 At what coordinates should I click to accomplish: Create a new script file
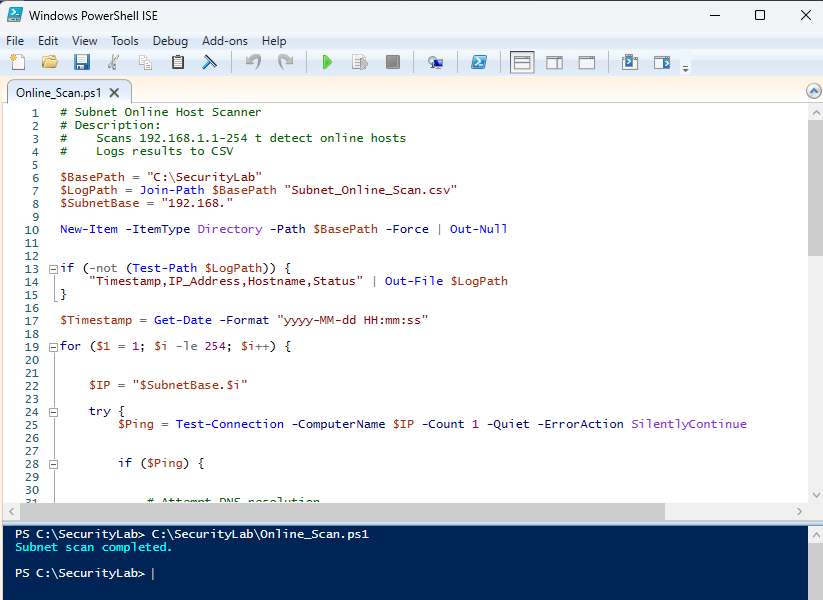tap(17, 63)
